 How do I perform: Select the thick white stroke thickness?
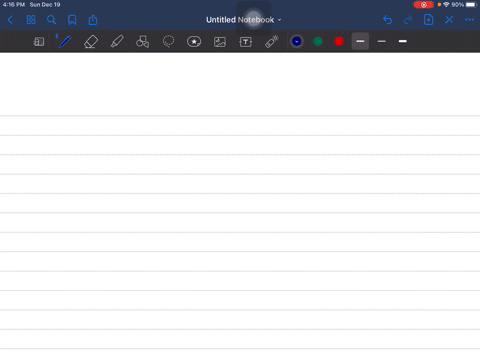coord(403,41)
